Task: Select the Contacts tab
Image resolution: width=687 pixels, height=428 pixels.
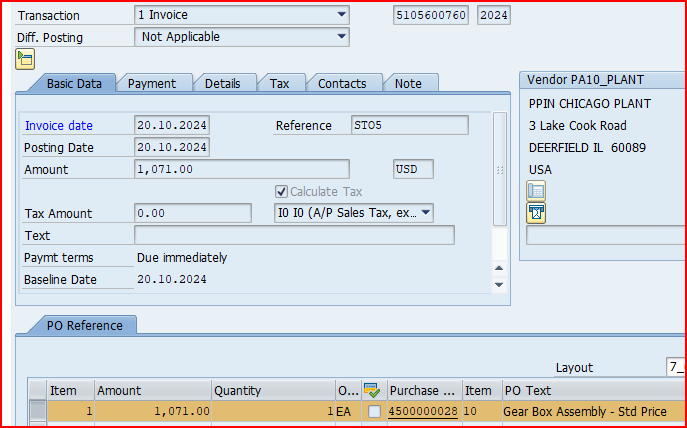Action: click(342, 84)
